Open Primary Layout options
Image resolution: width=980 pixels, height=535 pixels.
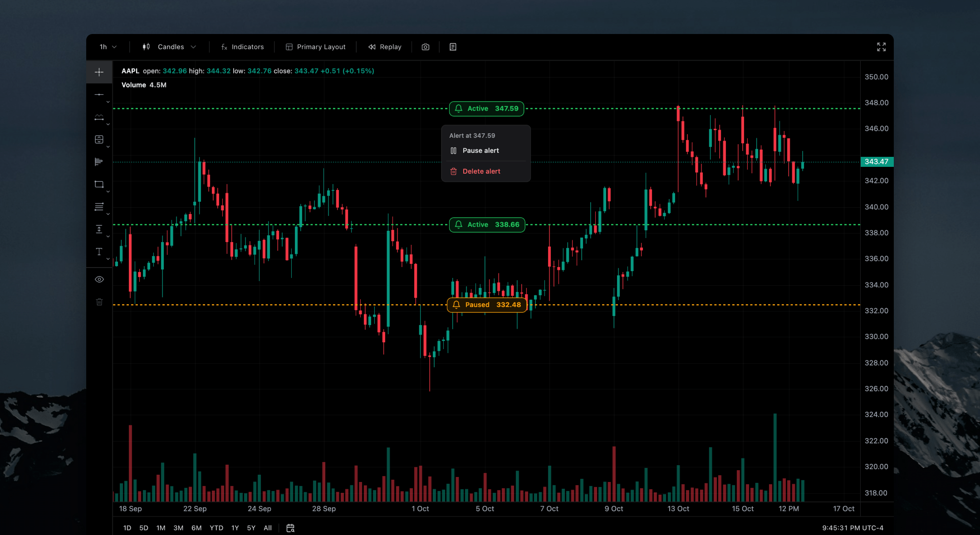[x=316, y=47]
